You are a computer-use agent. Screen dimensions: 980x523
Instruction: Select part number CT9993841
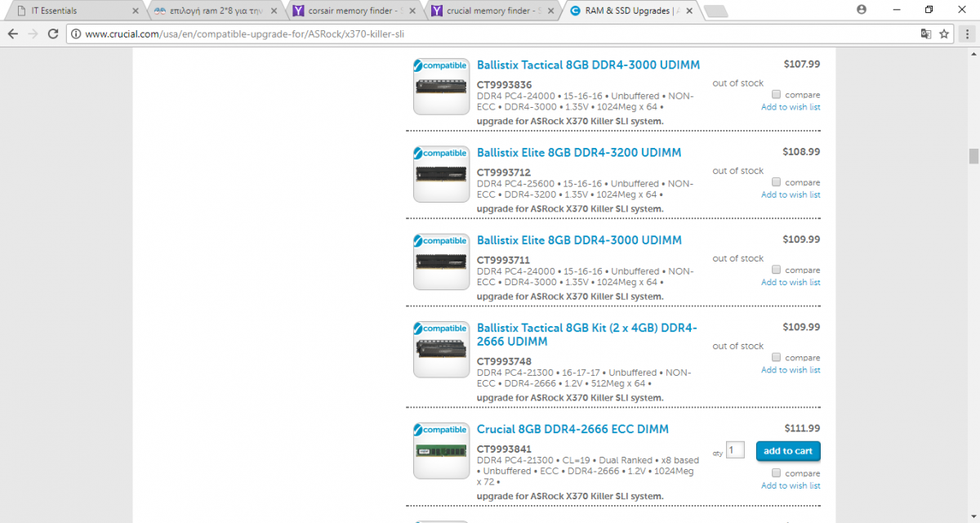[x=504, y=449]
